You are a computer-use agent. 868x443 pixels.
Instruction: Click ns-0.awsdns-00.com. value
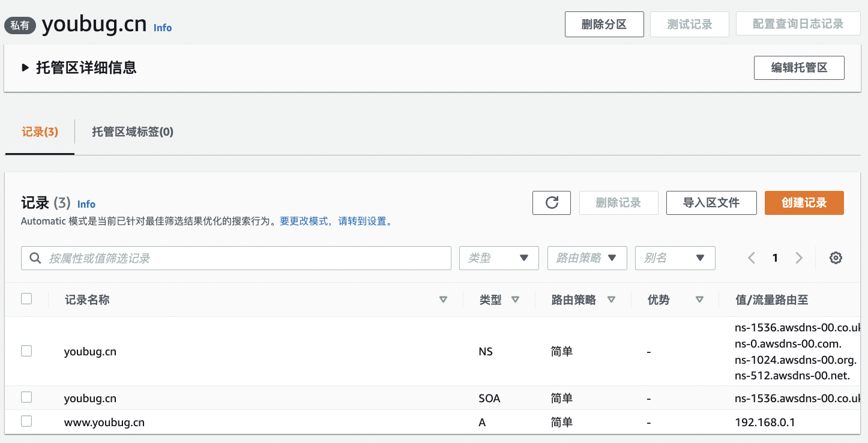tap(788, 344)
